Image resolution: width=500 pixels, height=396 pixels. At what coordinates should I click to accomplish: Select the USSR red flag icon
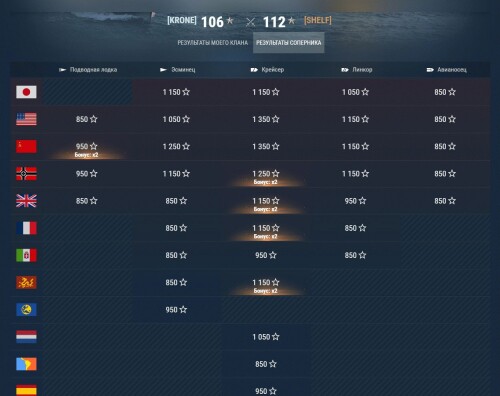26,146
